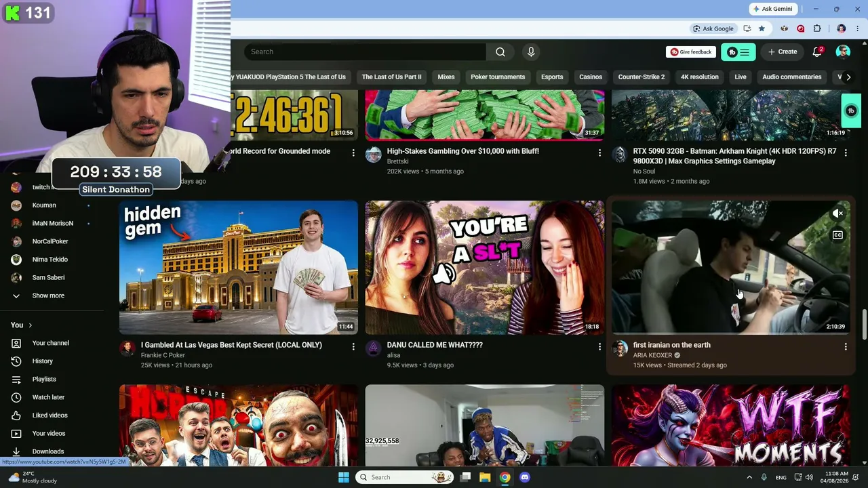Open the Chrome profile avatar
868x488 pixels.
click(x=842, y=28)
